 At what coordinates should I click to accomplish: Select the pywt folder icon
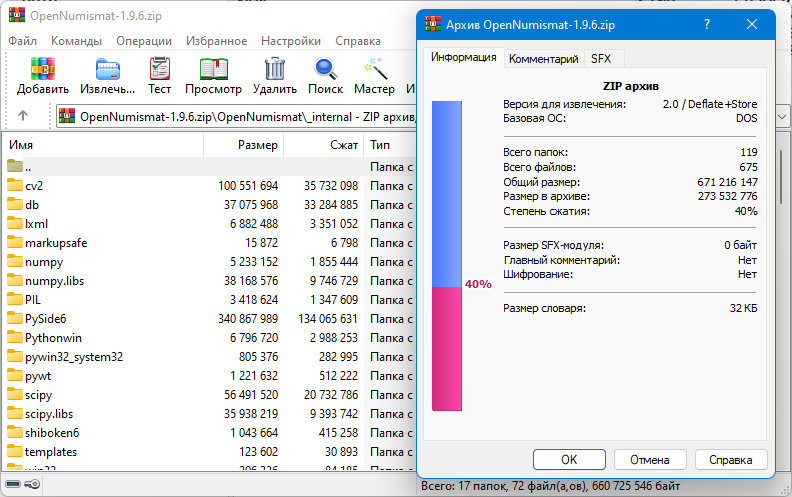15,376
